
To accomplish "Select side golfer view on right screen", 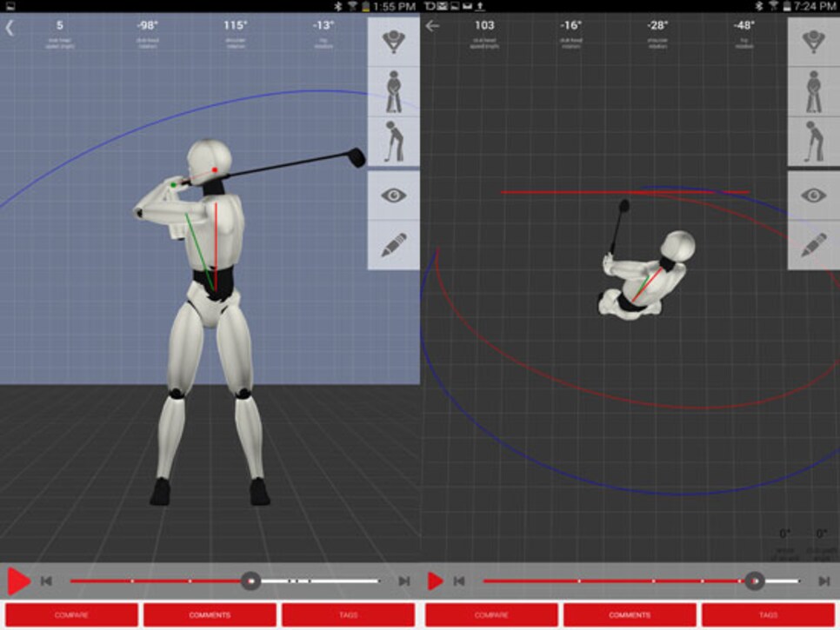I will tap(813, 142).
